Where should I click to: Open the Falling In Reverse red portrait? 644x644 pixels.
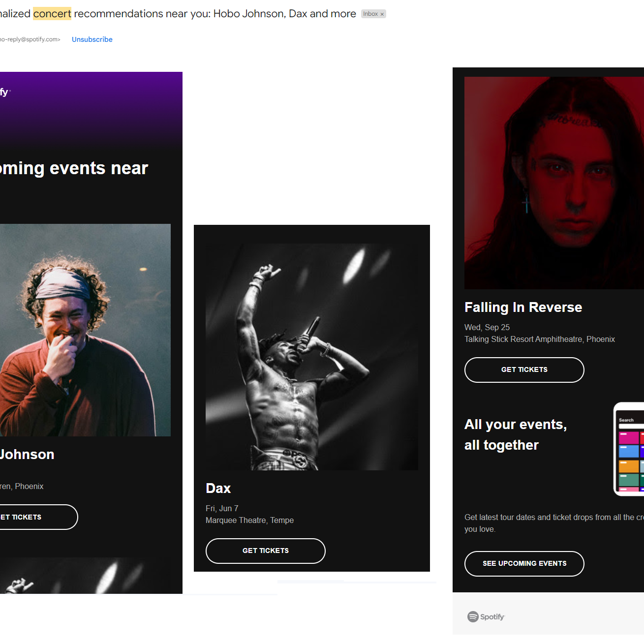(554, 183)
